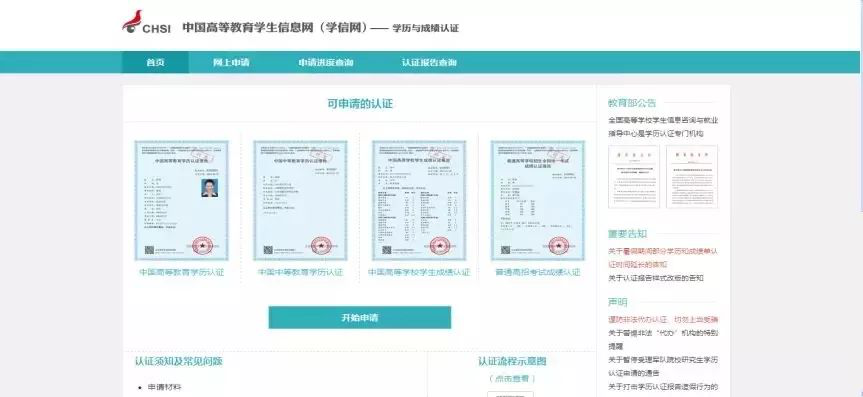The width and height of the screenshot is (863, 397).
Task: Select 认证报告查询 in navigation bar
Action: click(429, 62)
